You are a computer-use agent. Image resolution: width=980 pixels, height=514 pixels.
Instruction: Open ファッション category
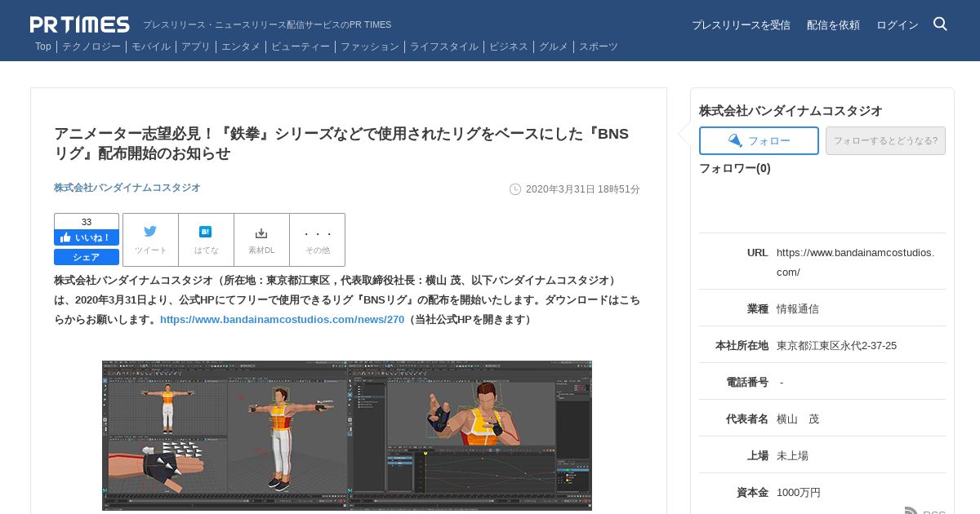click(370, 47)
